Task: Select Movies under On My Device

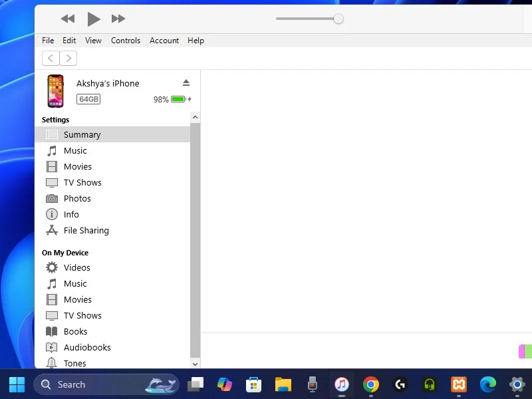Action: tap(112, 299)
